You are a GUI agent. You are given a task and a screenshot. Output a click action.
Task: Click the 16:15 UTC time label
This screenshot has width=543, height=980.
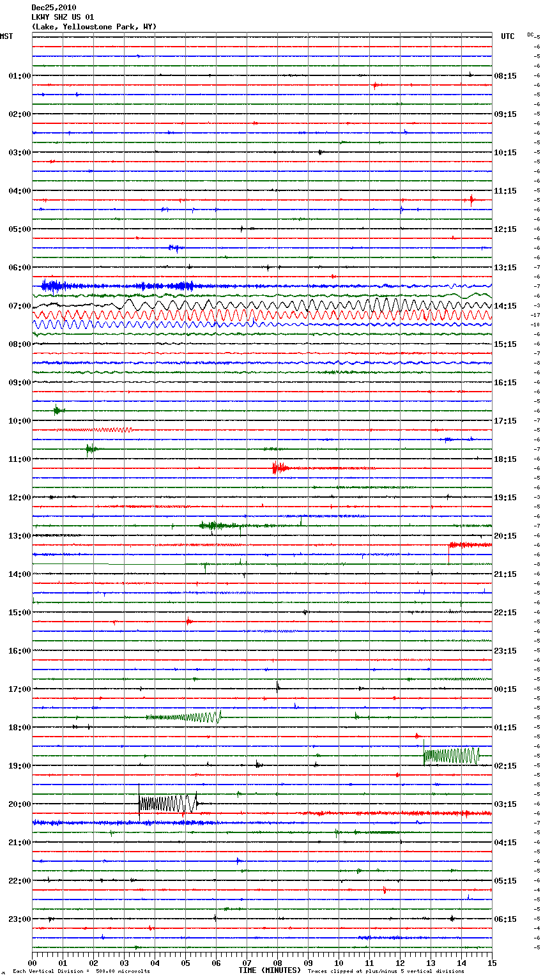click(x=505, y=383)
